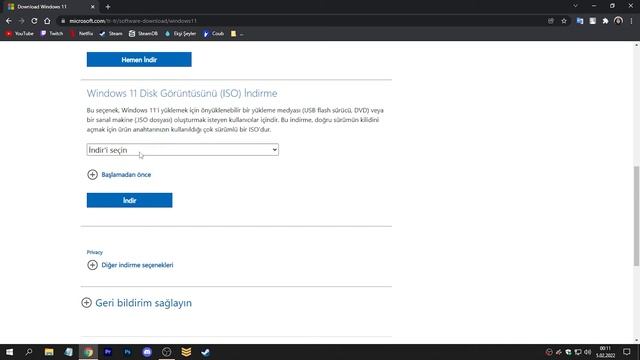Click the page vertical scrollbar thumb
This screenshot has width=640, height=360.
[636, 216]
